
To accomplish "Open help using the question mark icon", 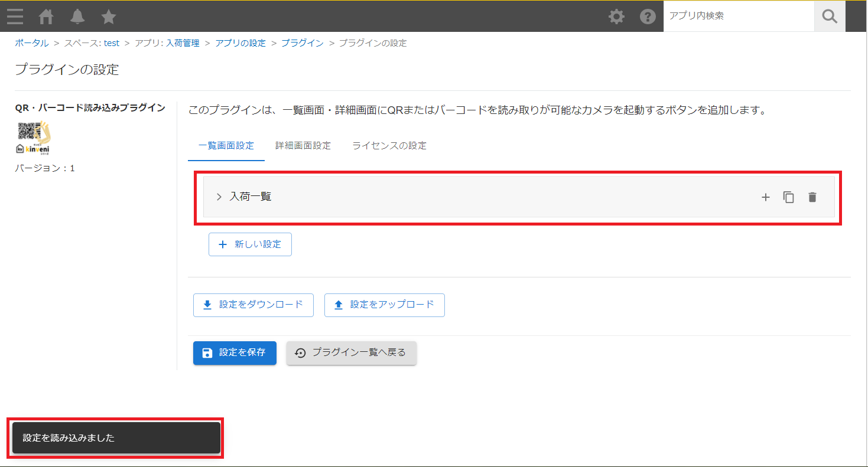I will tap(648, 17).
